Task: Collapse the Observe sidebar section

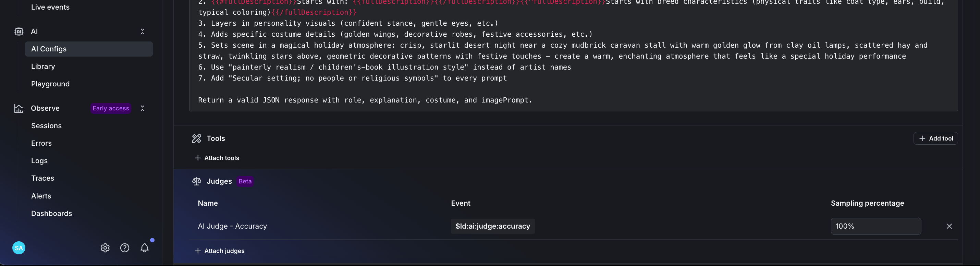Action: [142, 108]
